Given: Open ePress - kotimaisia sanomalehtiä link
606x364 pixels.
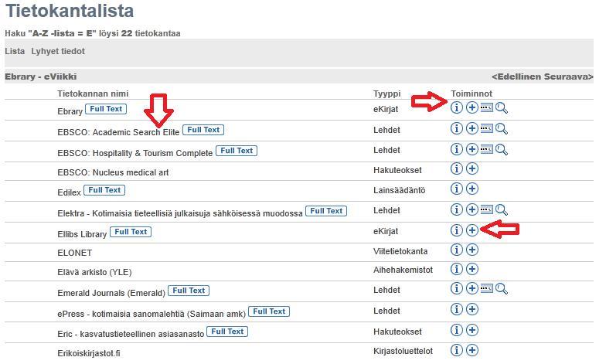Looking at the screenshot, I should 151,314.
